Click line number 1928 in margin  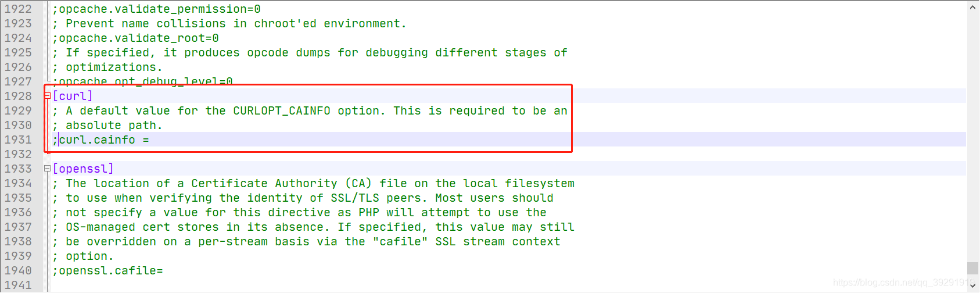19,96
